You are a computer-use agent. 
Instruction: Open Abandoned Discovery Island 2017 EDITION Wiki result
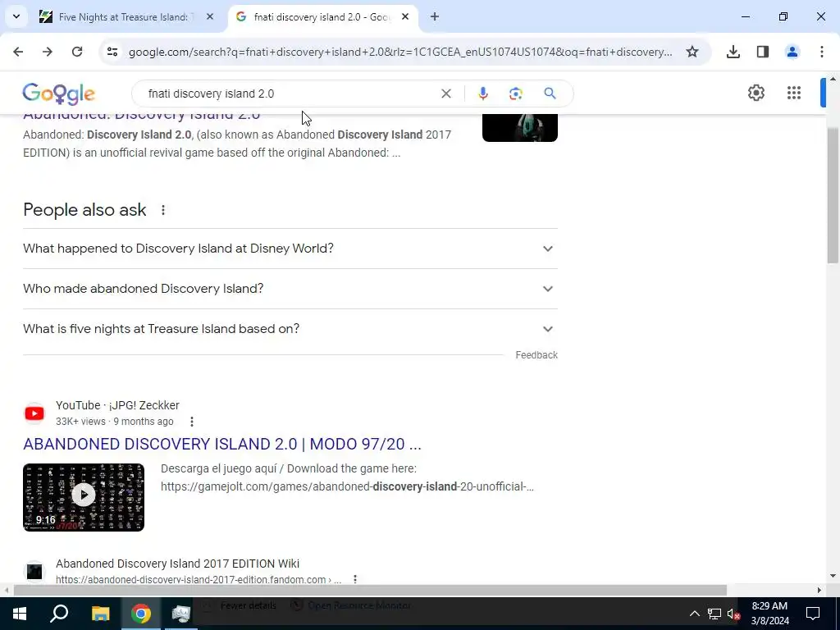pos(177,564)
